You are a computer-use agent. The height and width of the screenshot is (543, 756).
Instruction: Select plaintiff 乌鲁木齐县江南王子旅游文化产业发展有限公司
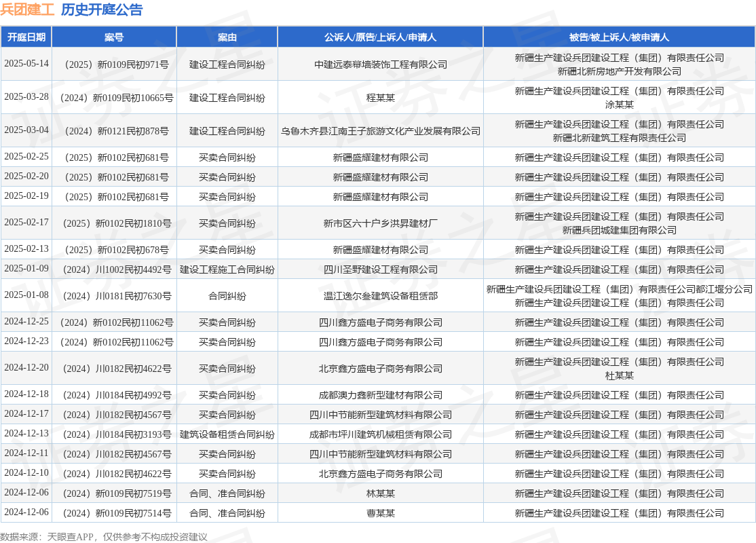pyautogui.click(x=381, y=131)
